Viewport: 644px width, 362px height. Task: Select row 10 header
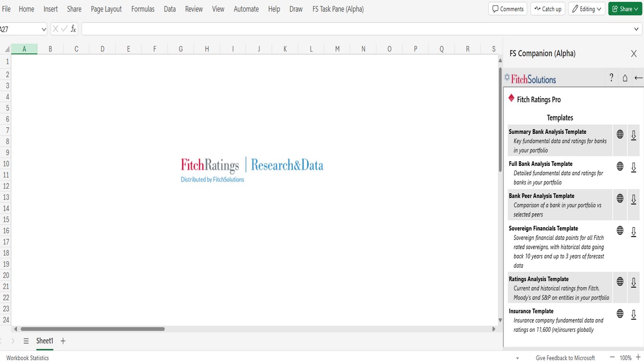[6, 164]
